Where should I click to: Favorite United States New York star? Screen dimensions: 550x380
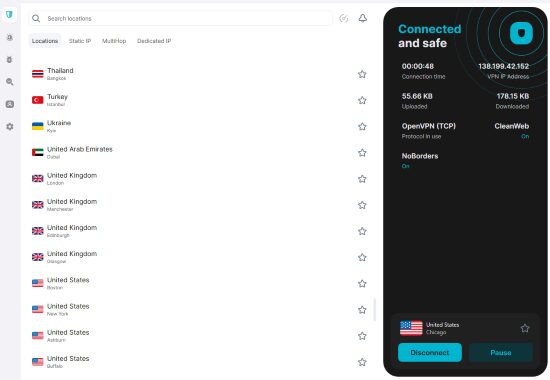click(x=362, y=309)
